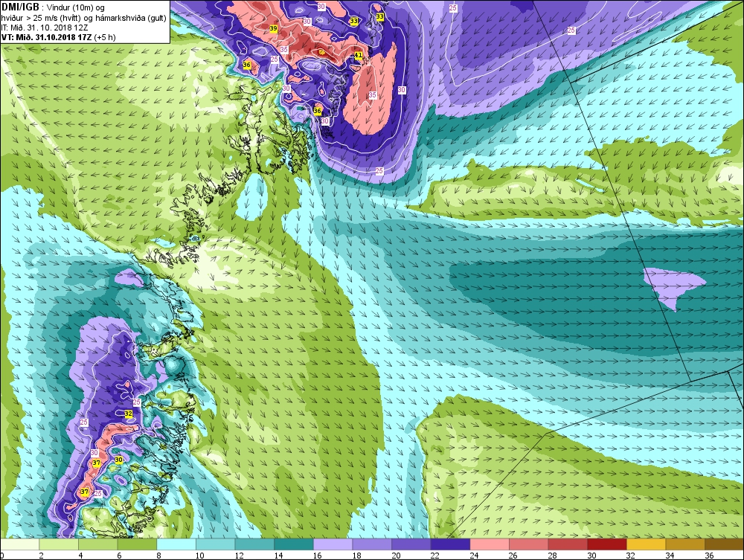Click the 22–24 m/s dark indigo swatch
Image resolution: width=744 pixels, height=560 pixels.
[x=450, y=544]
